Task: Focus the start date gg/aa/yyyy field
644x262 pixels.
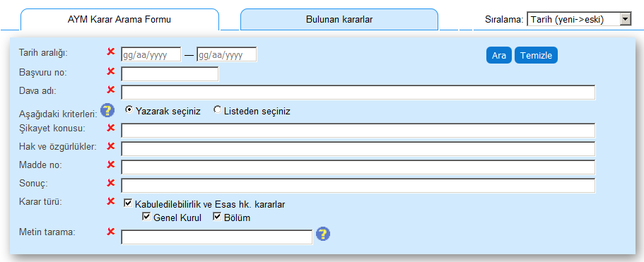Action: (151, 54)
